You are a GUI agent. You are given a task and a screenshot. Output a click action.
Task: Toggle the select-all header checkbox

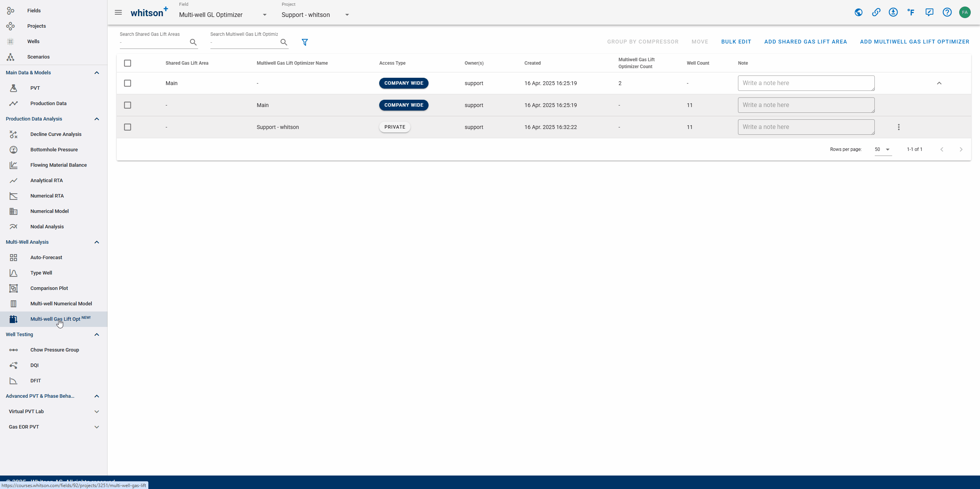(x=128, y=63)
